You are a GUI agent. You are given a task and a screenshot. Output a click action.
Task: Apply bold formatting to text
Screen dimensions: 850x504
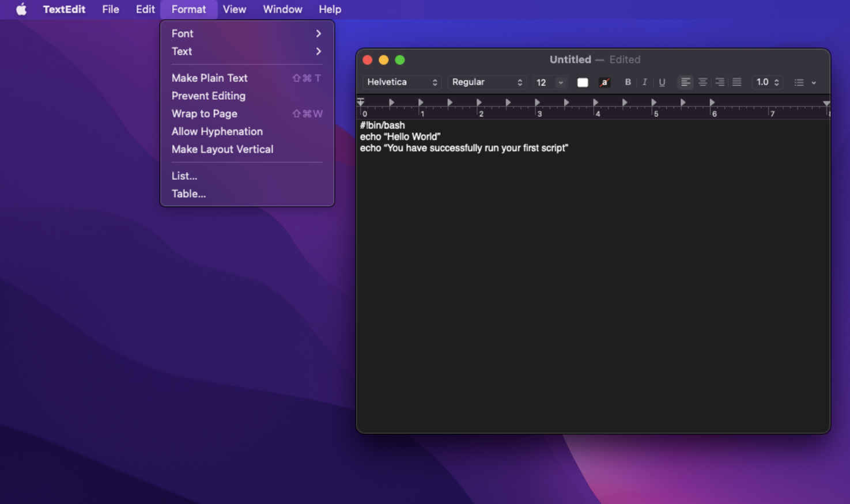point(628,82)
